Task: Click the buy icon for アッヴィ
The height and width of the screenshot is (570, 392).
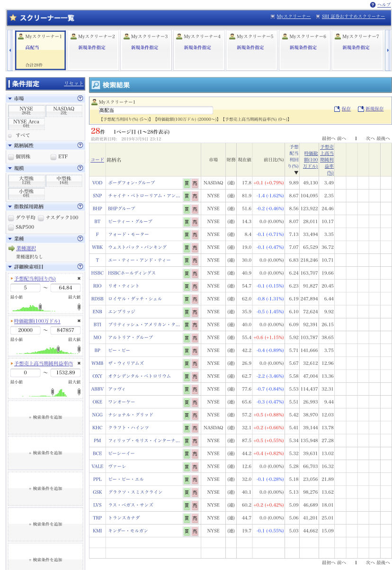Action: pos(187,389)
